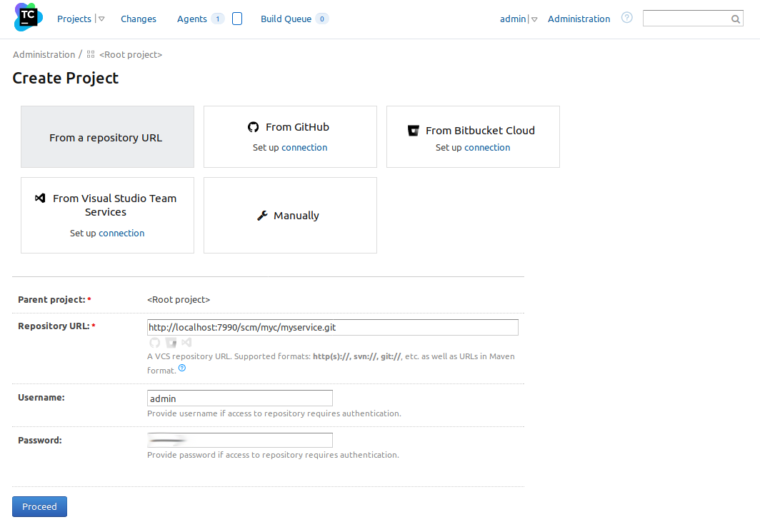Click the wrench icon beside Manually
The height and width of the screenshot is (532, 760).
[262, 216]
